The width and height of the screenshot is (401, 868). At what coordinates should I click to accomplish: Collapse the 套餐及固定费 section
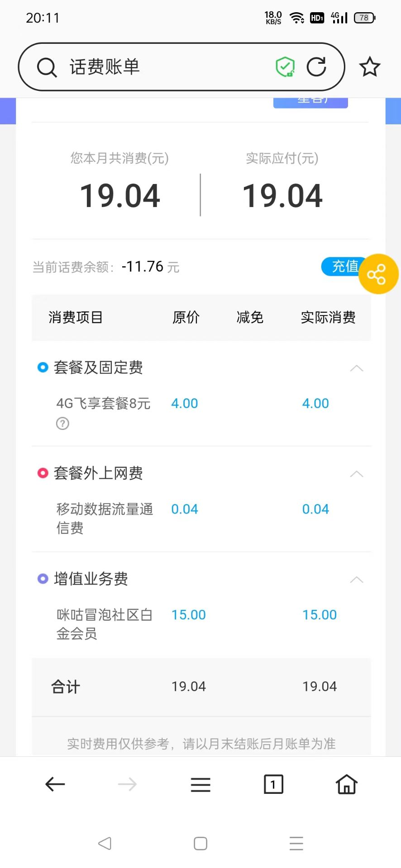tap(357, 368)
